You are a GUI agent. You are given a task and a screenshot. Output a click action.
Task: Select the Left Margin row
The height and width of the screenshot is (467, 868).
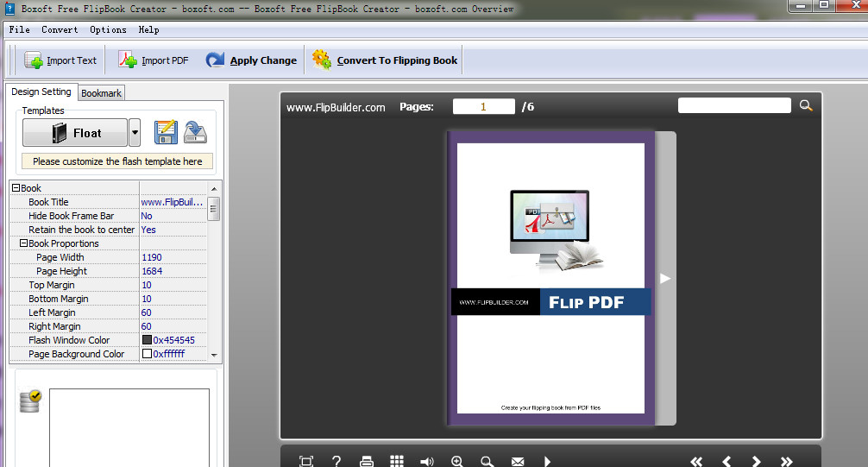[108, 313]
